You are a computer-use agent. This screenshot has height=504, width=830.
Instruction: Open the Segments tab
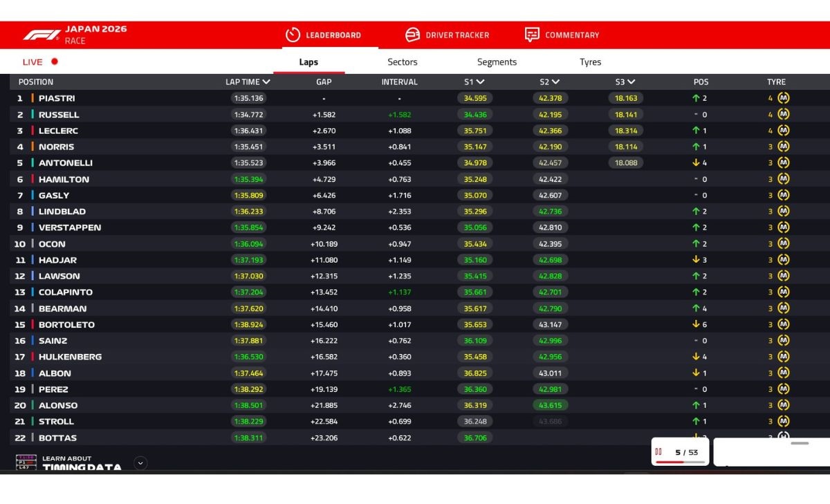click(x=497, y=62)
